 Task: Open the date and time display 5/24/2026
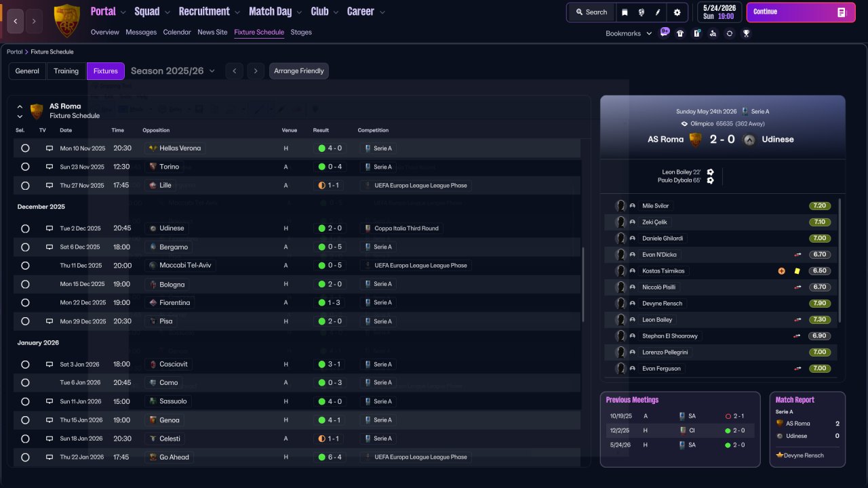coord(719,12)
